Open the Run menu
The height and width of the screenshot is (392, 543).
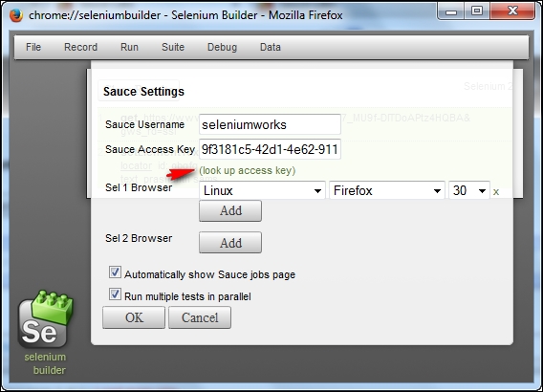tap(129, 47)
